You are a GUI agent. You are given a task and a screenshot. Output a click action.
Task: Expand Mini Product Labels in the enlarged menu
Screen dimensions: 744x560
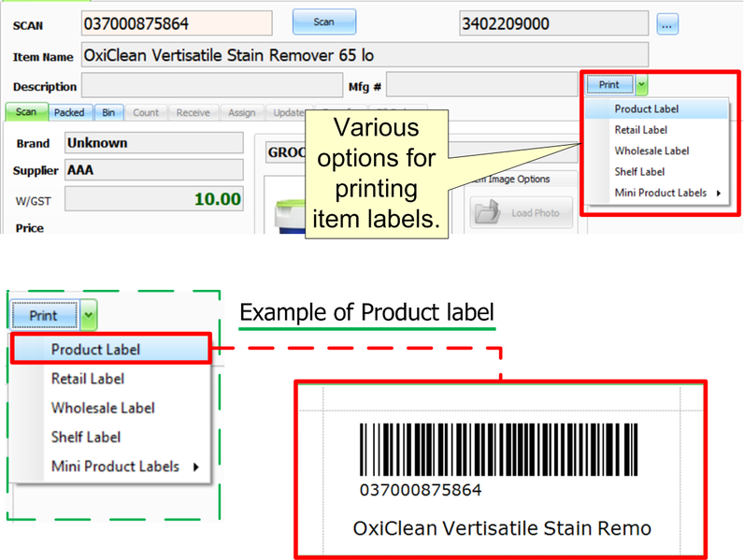(110, 466)
